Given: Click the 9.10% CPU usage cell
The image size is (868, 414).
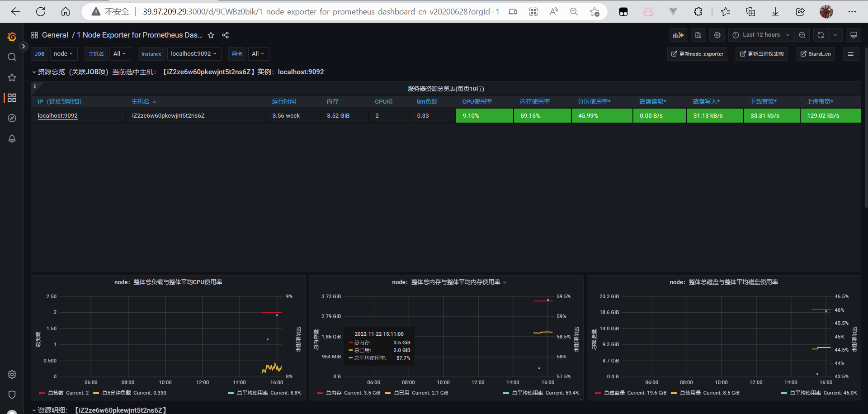Looking at the screenshot, I should pyautogui.click(x=485, y=116).
